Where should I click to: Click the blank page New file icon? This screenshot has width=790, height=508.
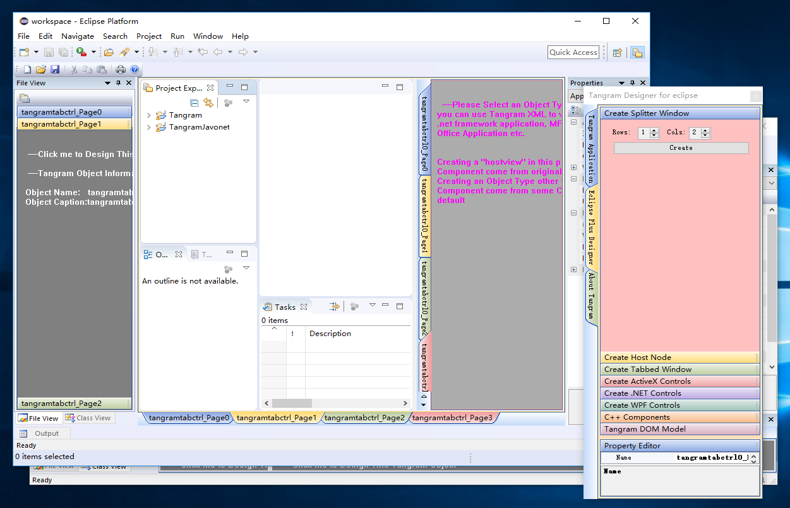(27, 70)
